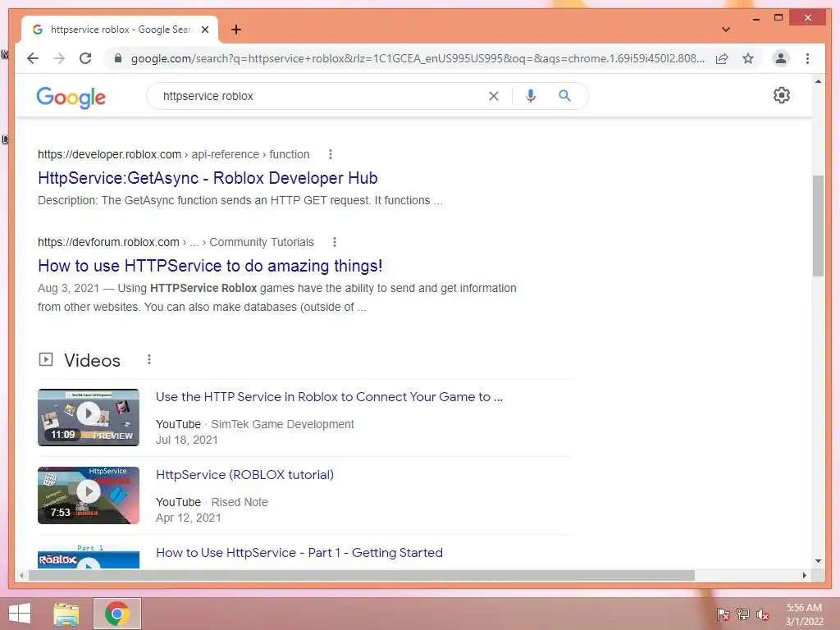
Task: Bookmark this page with star icon
Action: pos(748,58)
